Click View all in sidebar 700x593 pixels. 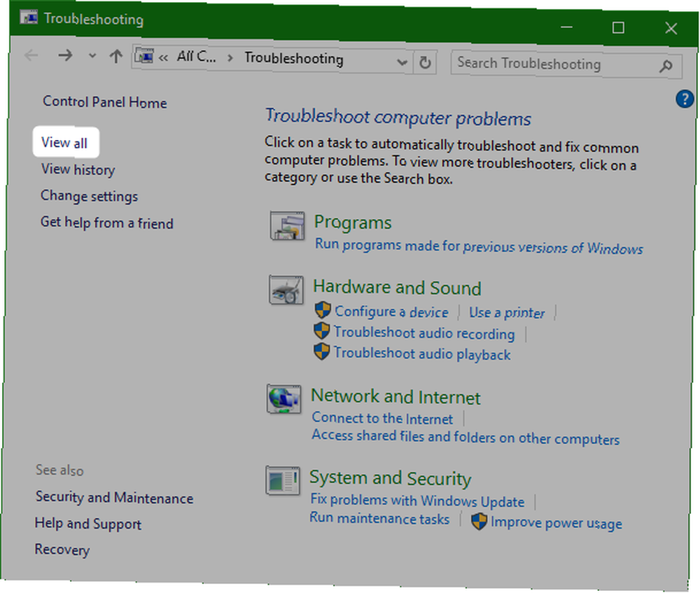click(x=64, y=143)
